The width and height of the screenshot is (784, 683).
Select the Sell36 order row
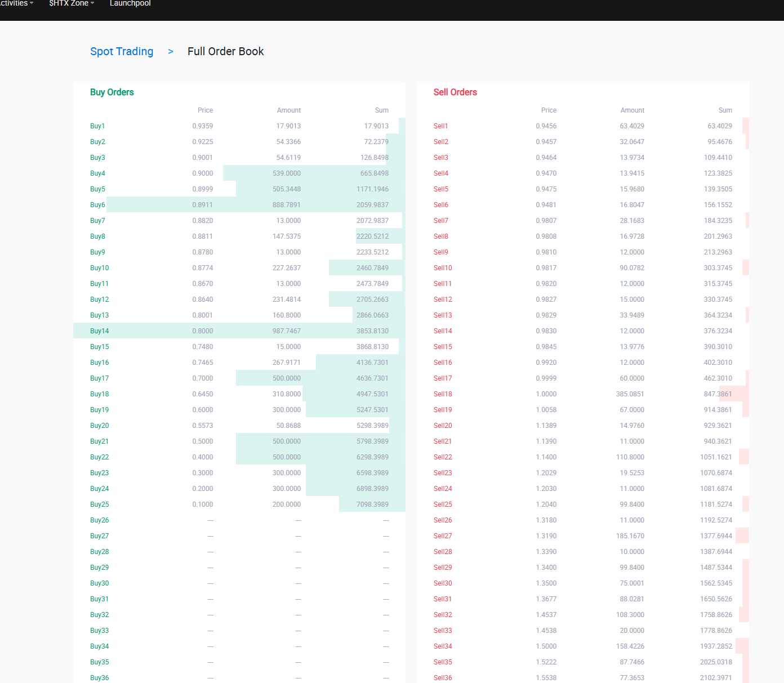pyautogui.click(x=583, y=677)
